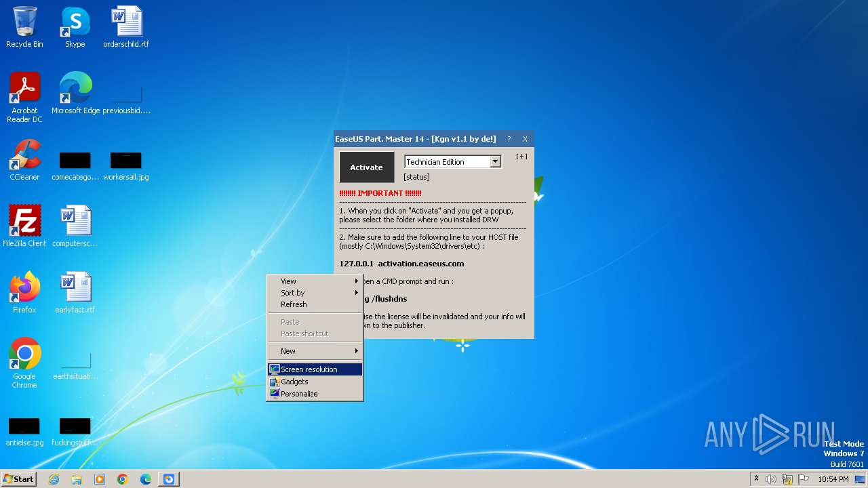Screen dimensions: 868x488
Task: Close the EaseUS keygen window
Action: click(525, 139)
